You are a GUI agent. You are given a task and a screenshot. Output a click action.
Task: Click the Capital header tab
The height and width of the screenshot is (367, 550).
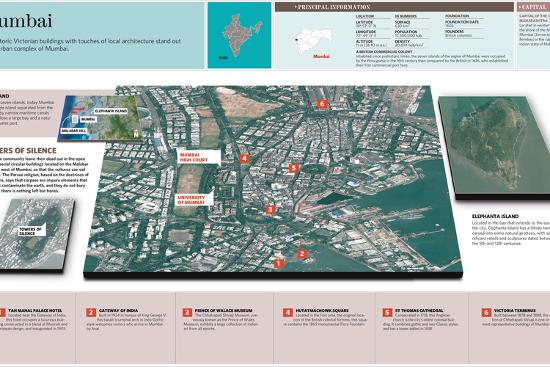point(533,7)
